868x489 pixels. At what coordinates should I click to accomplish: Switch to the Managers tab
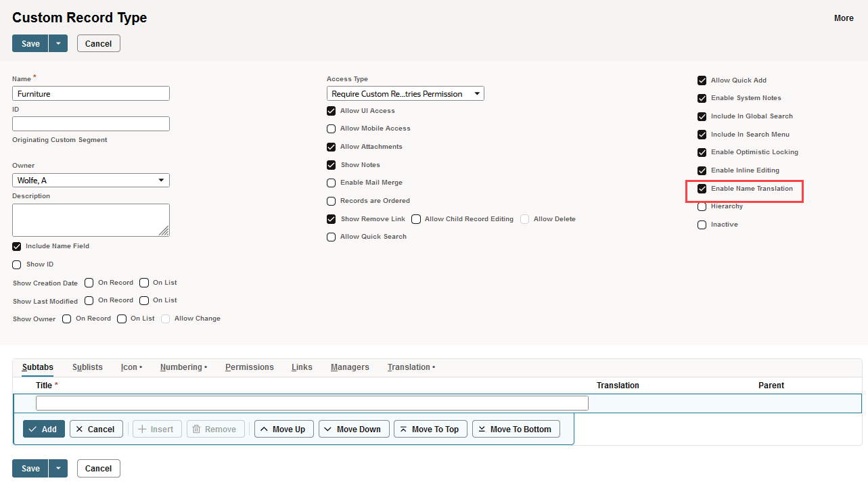click(x=350, y=367)
